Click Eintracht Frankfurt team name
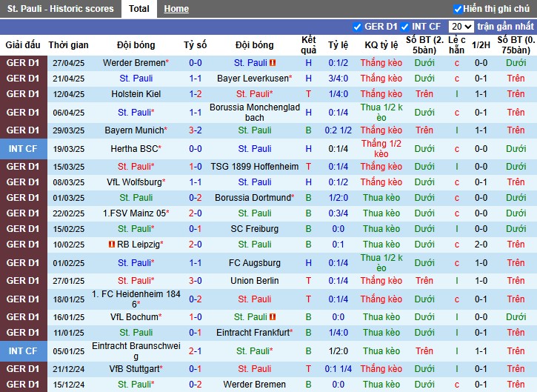The height and width of the screenshot is (392, 537). [253, 333]
